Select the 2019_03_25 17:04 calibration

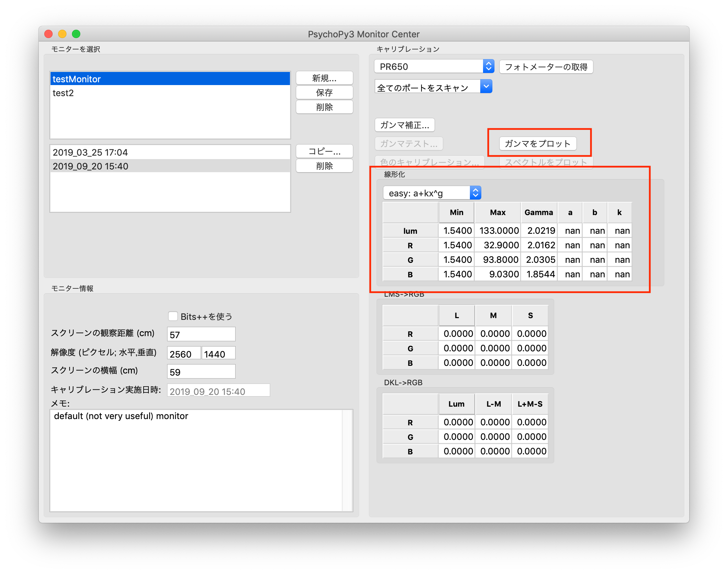coord(170,152)
